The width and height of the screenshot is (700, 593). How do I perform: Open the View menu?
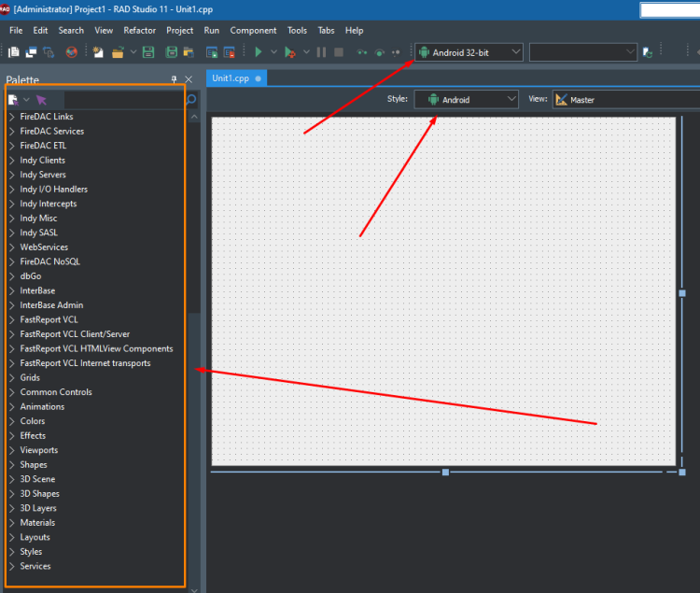click(104, 31)
